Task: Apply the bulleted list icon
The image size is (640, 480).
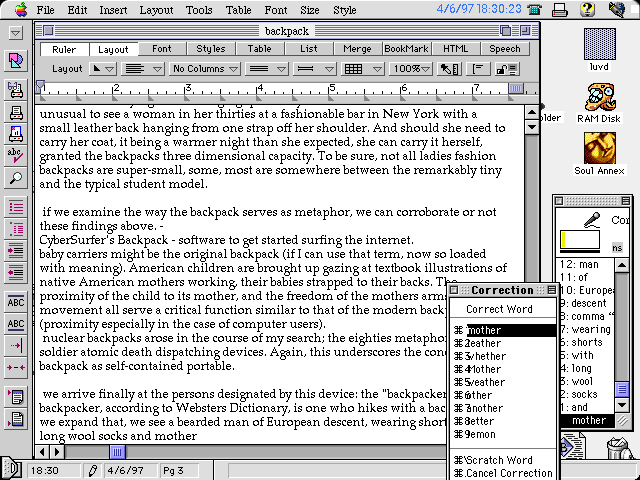Action: point(16,207)
